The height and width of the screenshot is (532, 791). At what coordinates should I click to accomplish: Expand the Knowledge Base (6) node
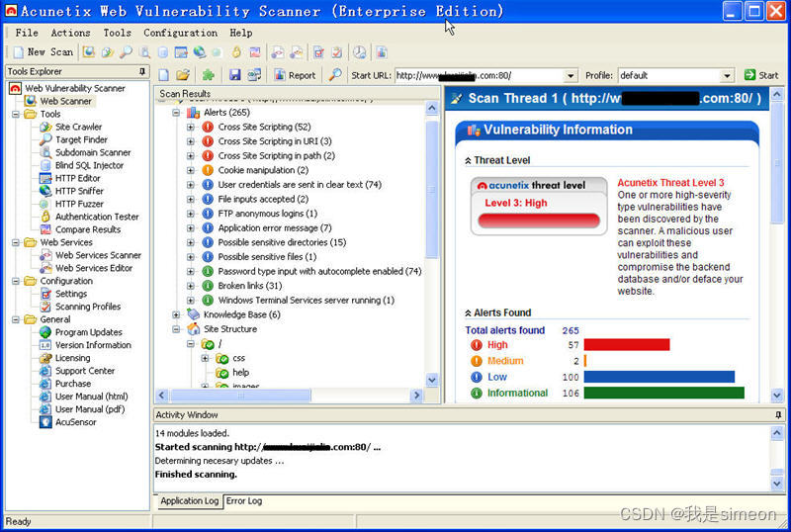point(176,315)
